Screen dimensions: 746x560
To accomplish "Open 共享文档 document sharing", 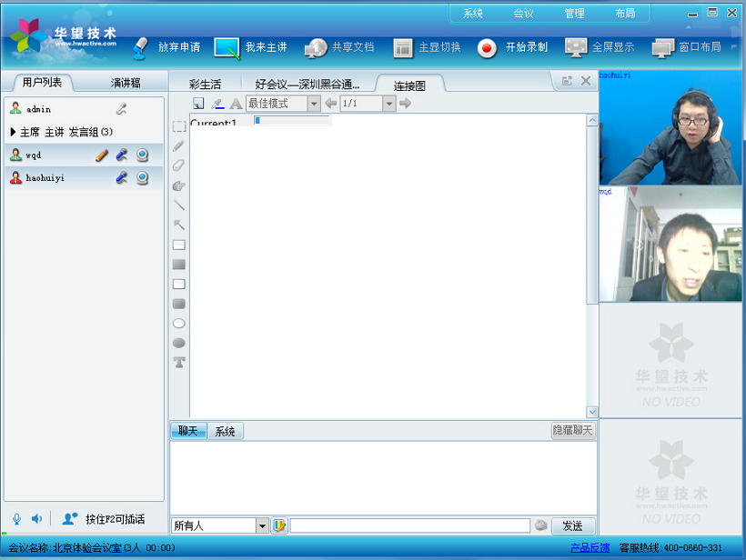I will 316,47.
